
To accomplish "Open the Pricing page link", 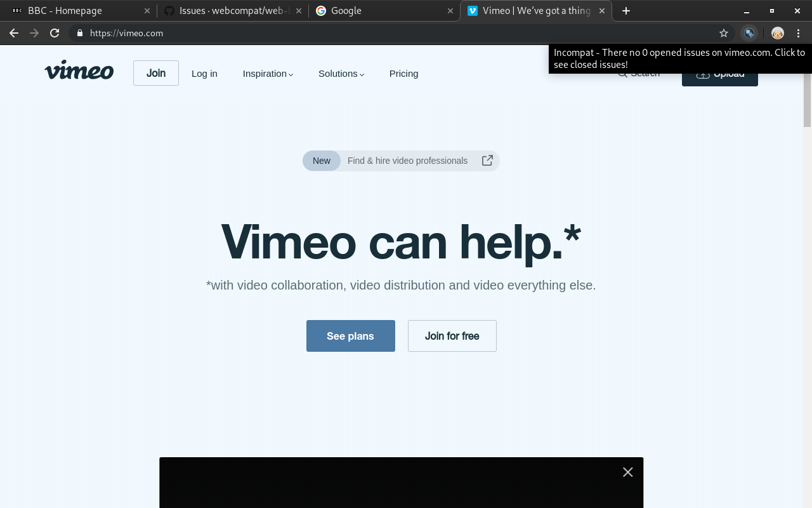I will (403, 74).
